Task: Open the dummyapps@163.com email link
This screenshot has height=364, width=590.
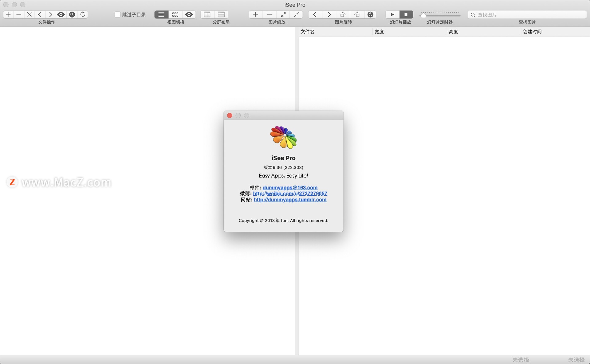Action: [290, 187]
